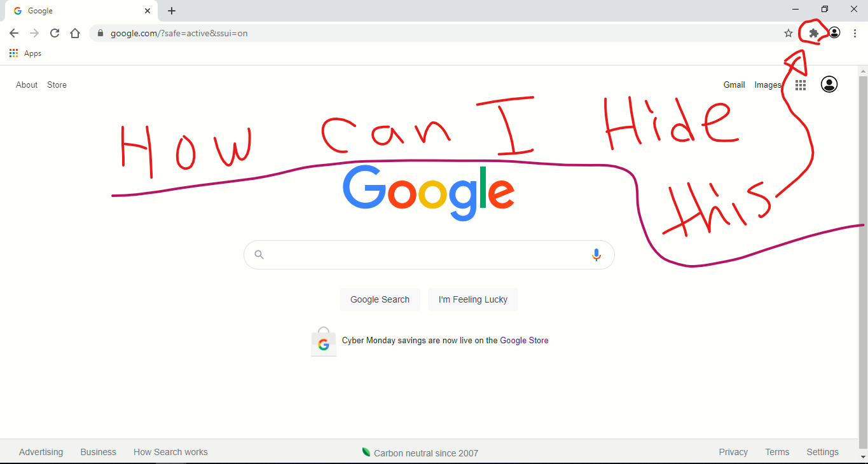
Task: Open the Terms footer link
Action: coord(777,452)
